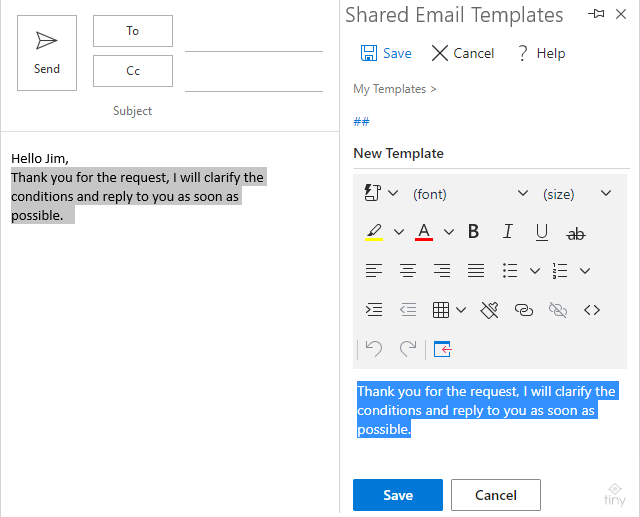Toggle Italic formatting
The width and height of the screenshot is (640, 517).
pos(507,232)
